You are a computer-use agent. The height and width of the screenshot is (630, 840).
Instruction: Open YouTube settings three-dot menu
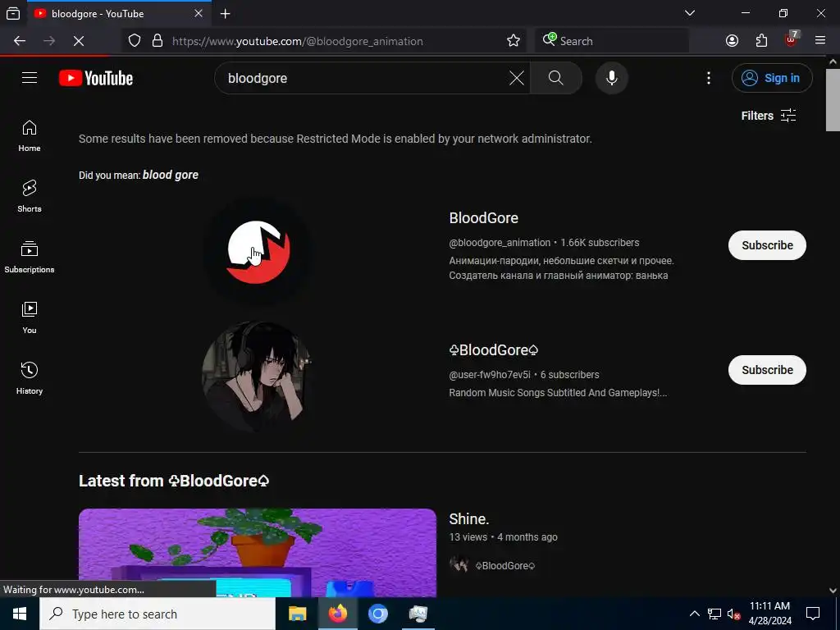point(708,78)
